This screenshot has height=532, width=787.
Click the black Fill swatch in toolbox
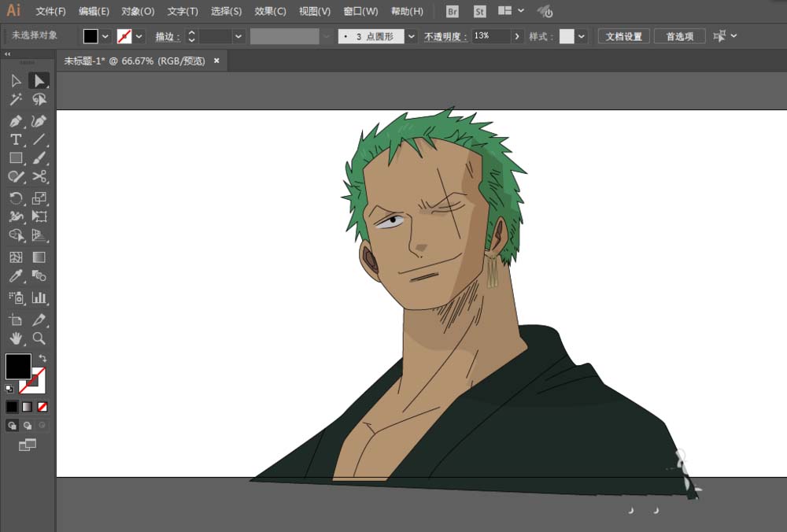tap(17, 366)
